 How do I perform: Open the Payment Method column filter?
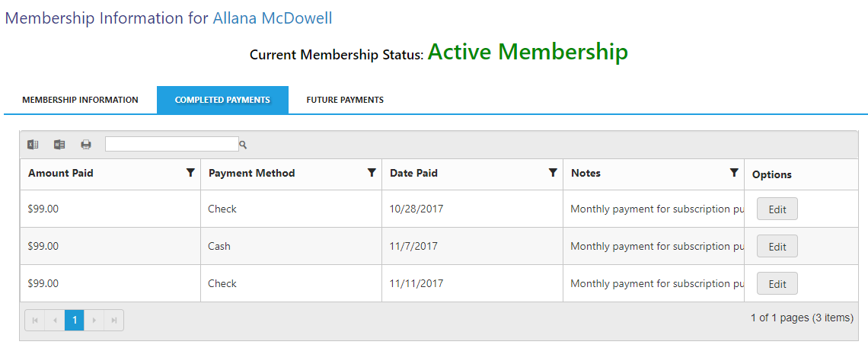(372, 174)
